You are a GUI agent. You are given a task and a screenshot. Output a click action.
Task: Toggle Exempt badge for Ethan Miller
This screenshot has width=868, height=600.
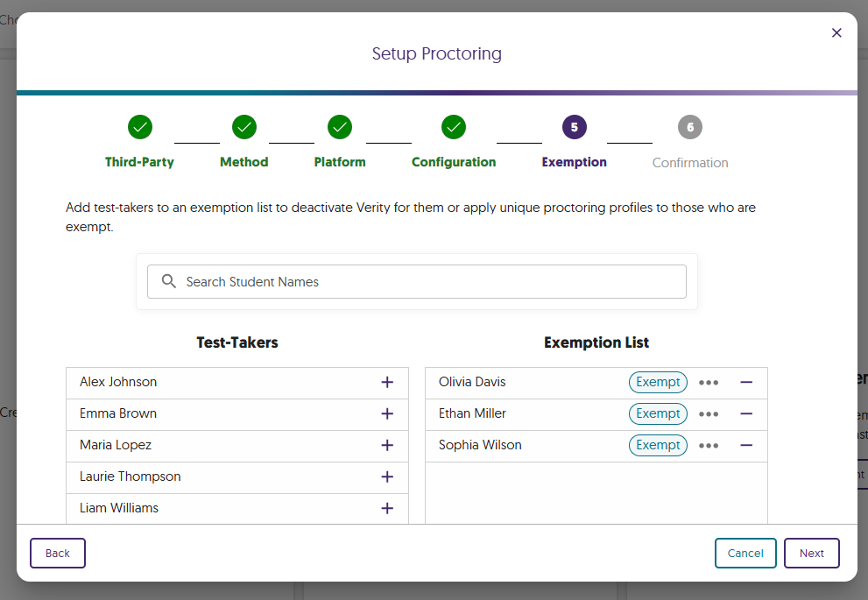658,414
